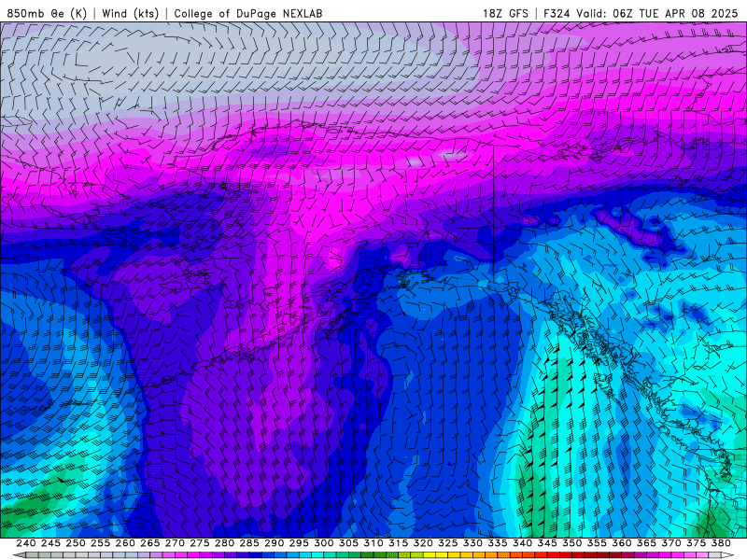Pick the 260 scale number
This screenshot has height=560, width=747.
click(x=125, y=543)
